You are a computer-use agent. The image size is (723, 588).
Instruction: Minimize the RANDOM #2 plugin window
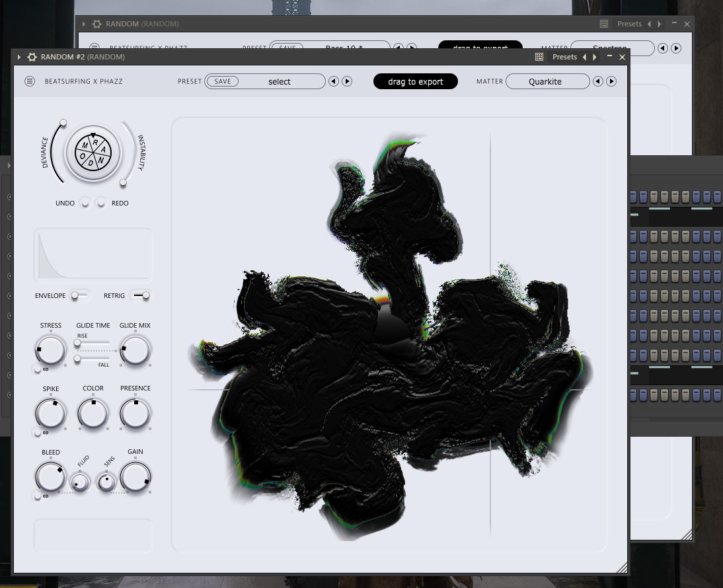point(609,56)
